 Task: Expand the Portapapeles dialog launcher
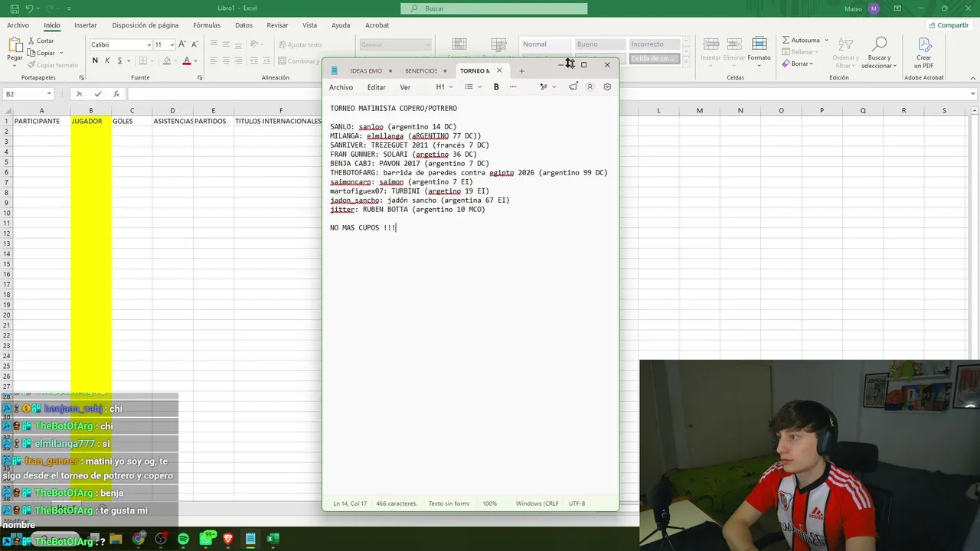82,77
